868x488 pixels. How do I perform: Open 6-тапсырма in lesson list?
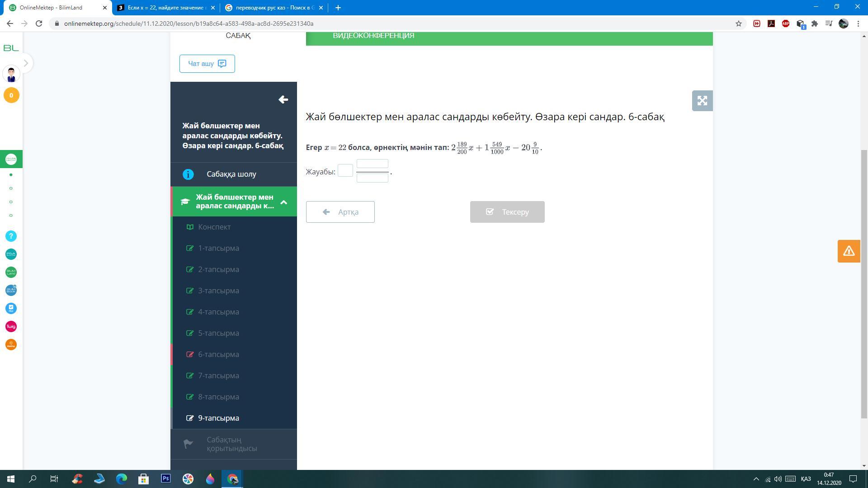tap(218, 355)
